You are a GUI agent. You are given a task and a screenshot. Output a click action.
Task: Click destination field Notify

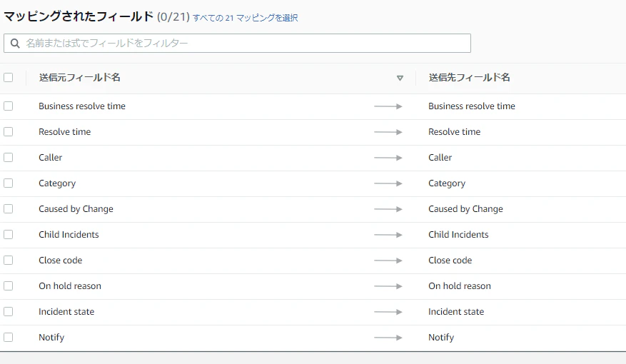(441, 338)
